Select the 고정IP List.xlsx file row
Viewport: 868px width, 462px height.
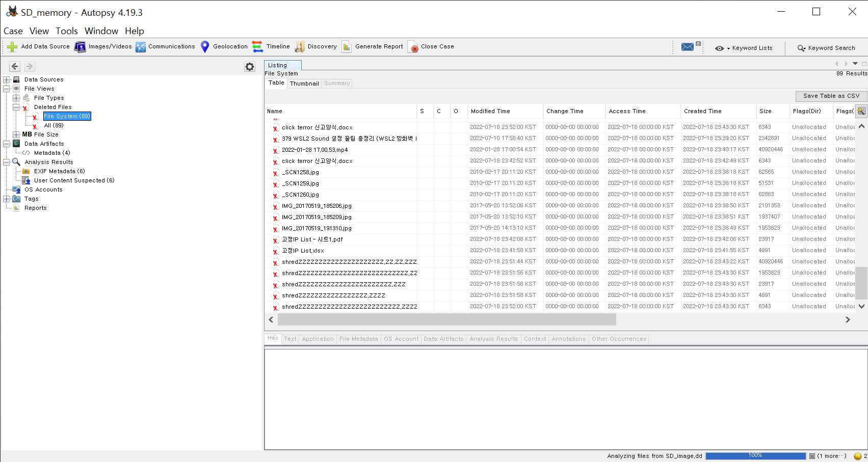[559, 251]
